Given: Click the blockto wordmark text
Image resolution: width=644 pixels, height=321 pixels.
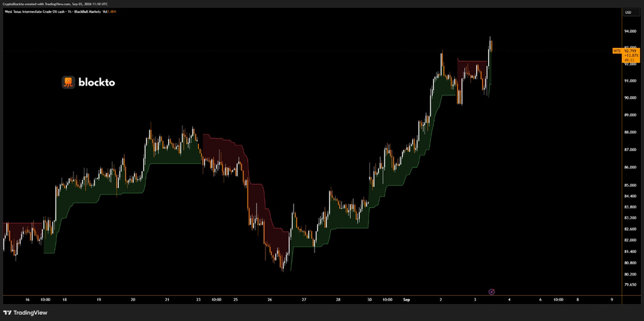Looking at the screenshot, I should pyautogui.click(x=96, y=82).
